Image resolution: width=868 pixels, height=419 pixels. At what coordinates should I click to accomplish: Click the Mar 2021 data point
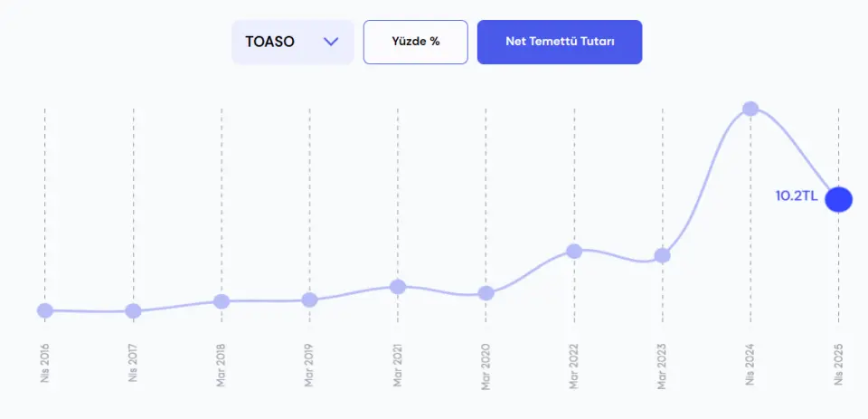tap(398, 287)
